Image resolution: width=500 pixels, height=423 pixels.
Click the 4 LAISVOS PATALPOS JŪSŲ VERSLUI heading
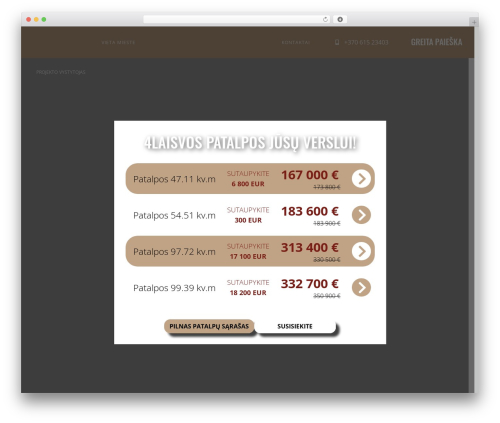click(x=250, y=143)
